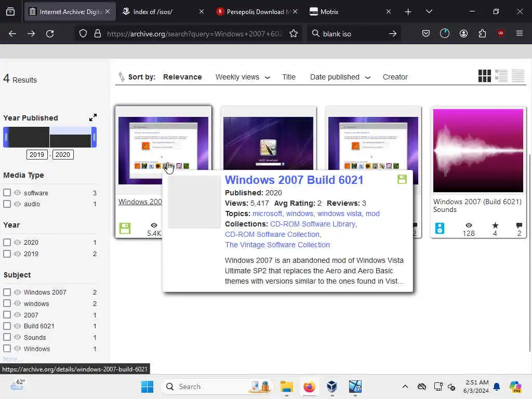Click the windows vista topic link
532x399 pixels.
340,214
